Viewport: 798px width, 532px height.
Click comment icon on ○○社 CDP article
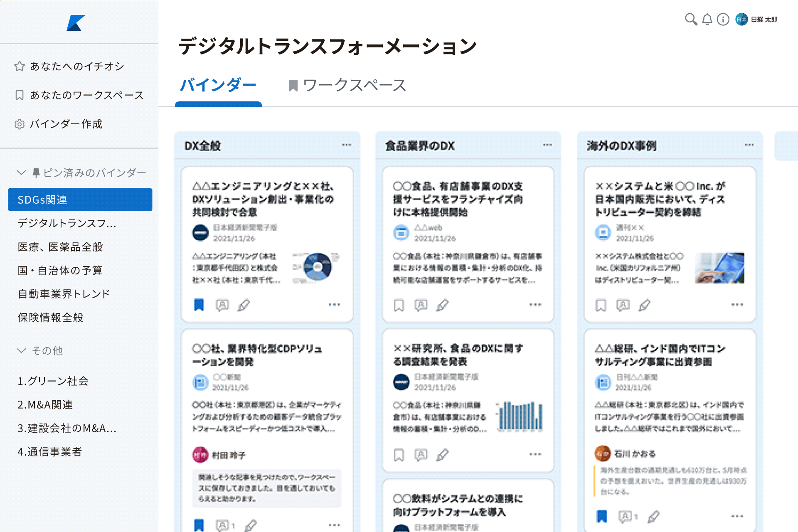(x=222, y=525)
